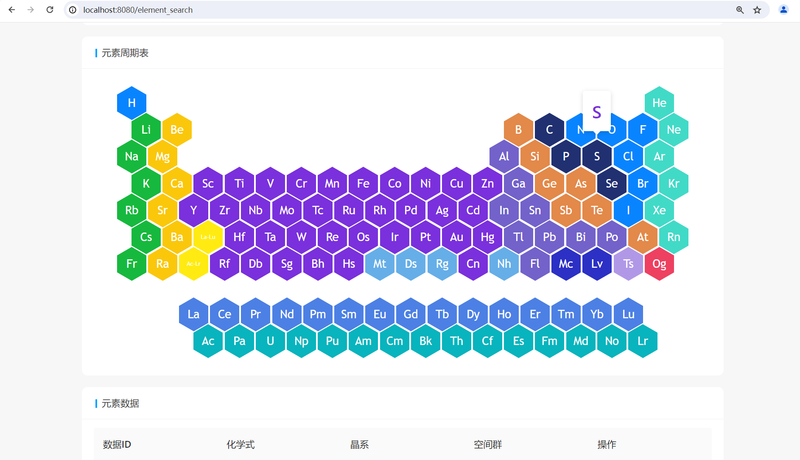Select the meitnerium Mt hexagon

tap(380, 264)
